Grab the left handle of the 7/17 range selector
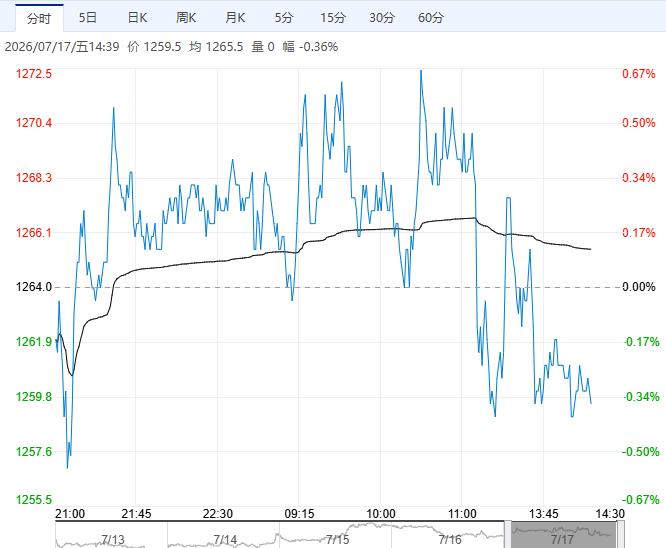Screen dimensions: 666x548 click(x=508, y=535)
